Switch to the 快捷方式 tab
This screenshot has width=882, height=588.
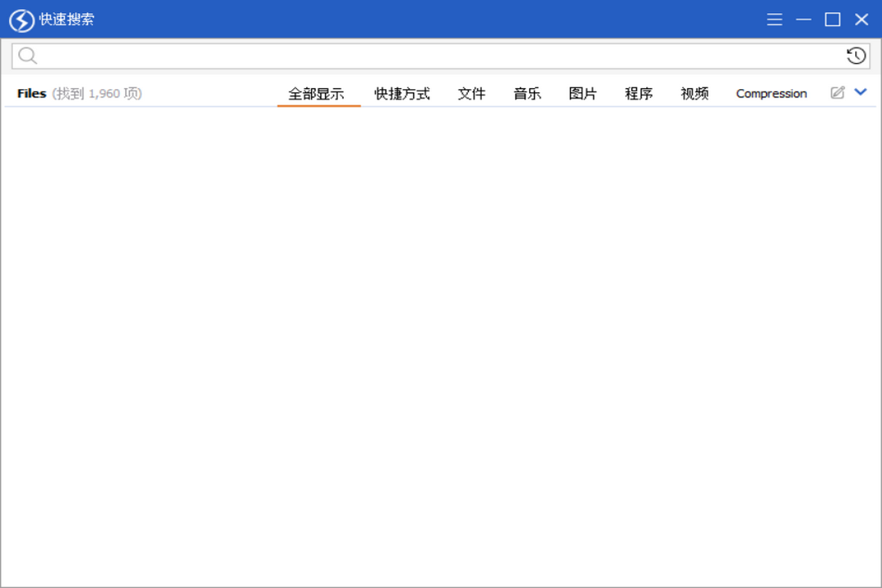[x=402, y=93]
